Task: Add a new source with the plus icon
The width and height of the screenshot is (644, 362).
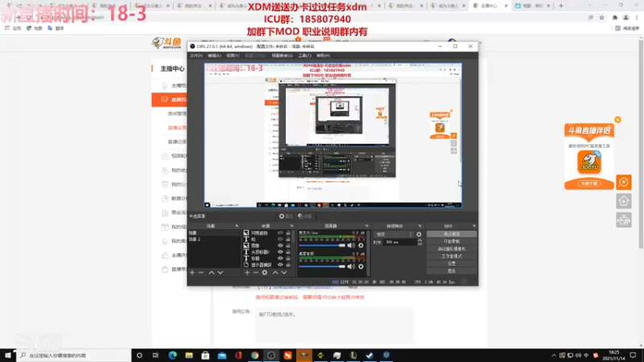Action: (x=247, y=273)
